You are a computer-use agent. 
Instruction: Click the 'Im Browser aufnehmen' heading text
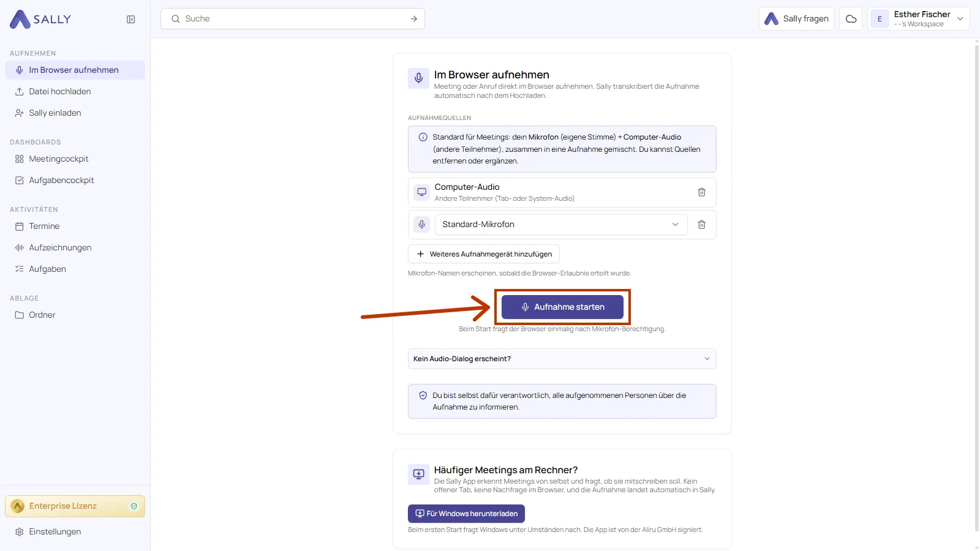click(492, 75)
